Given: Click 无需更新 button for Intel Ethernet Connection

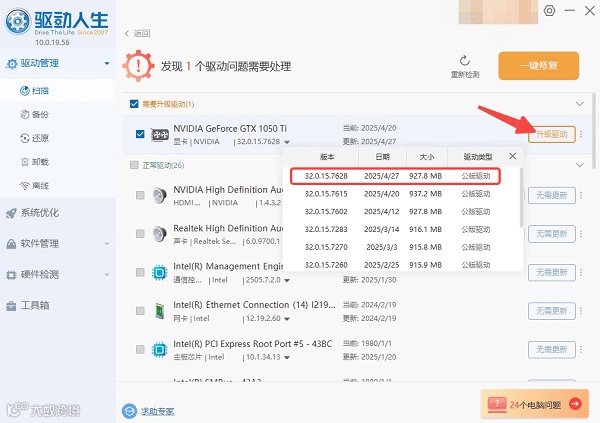Looking at the screenshot, I should [551, 311].
